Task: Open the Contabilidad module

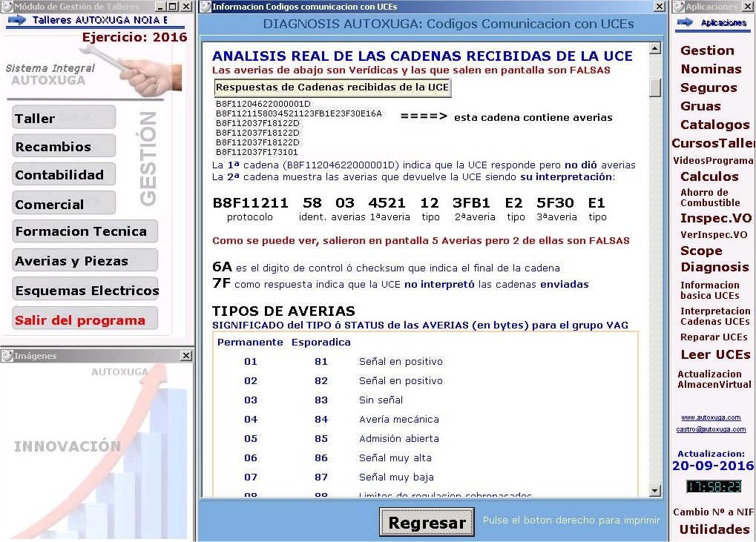Action: pyautogui.click(x=64, y=175)
